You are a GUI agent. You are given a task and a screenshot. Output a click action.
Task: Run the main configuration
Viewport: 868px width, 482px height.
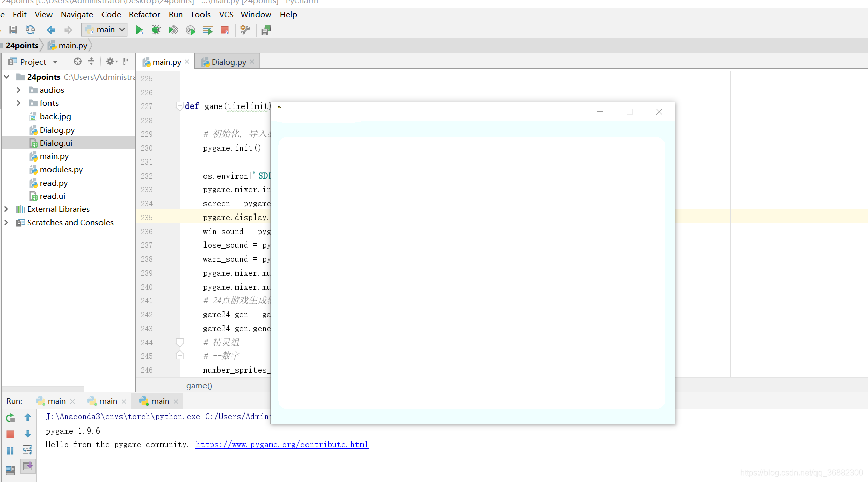click(x=139, y=29)
